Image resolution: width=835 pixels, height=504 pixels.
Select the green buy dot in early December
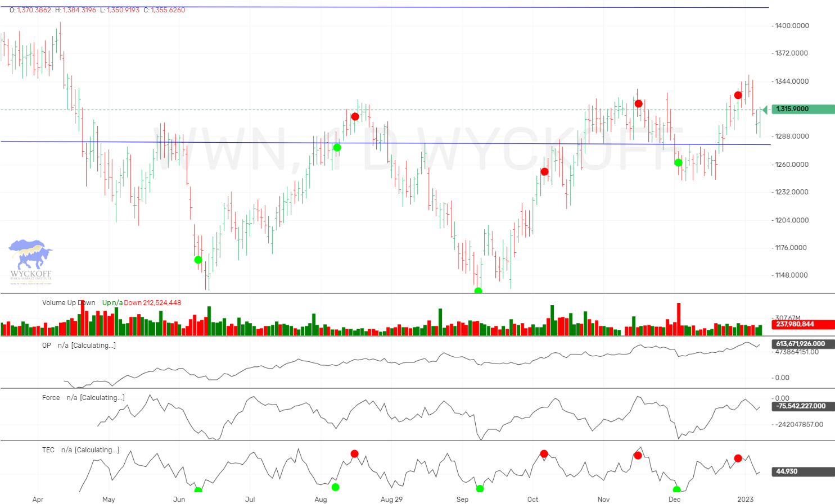coord(678,162)
